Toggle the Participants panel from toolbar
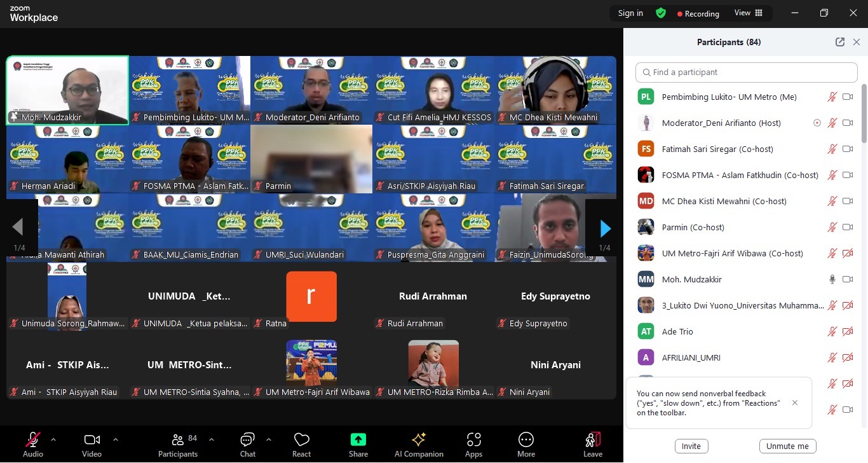Image resolution: width=868 pixels, height=463 pixels. click(178, 440)
